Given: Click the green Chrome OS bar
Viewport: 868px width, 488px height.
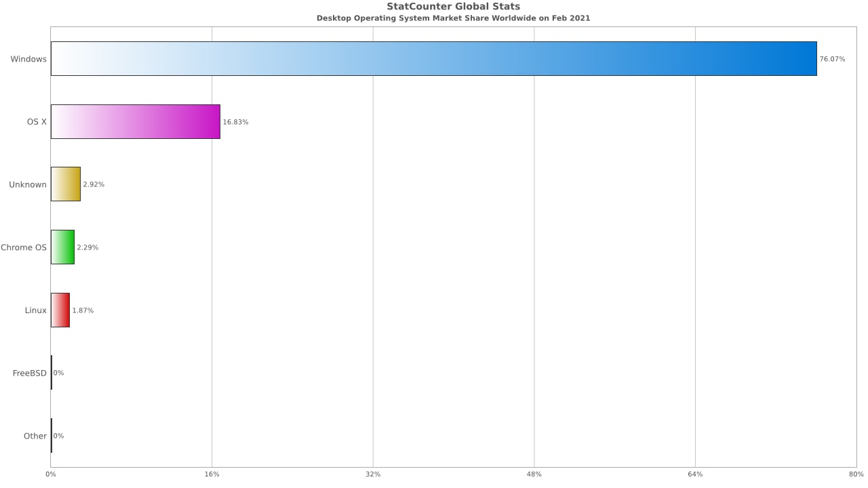Looking at the screenshot, I should (62, 247).
